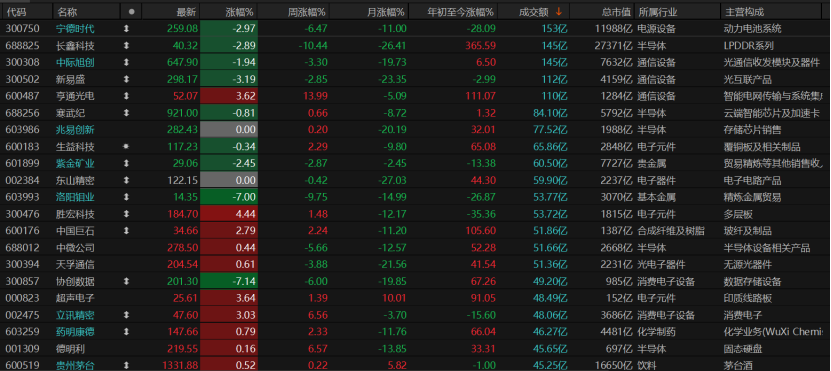
Task: Select the 新易盛 stock name
Action: tap(70, 80)
